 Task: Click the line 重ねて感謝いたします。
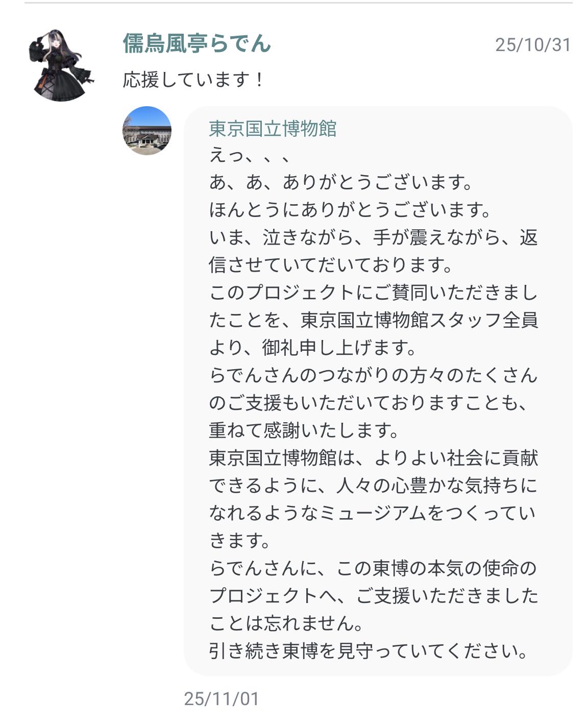pos(304,430)
